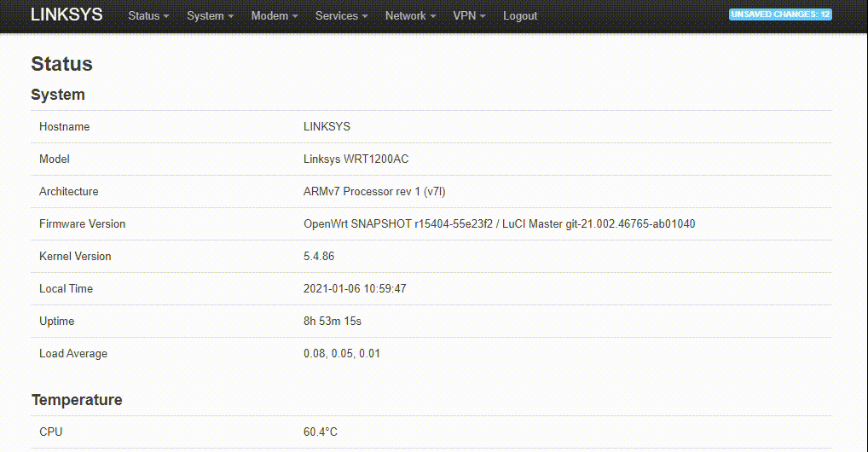Open the Services dropdown menu
Screen dimensions: 868x452
(342, 16)
